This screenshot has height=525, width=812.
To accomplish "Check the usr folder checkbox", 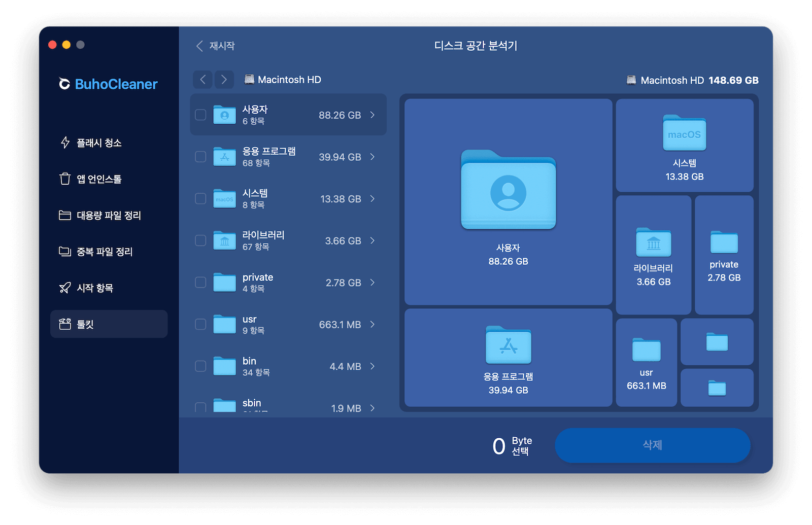I will (x=200, y=324).
